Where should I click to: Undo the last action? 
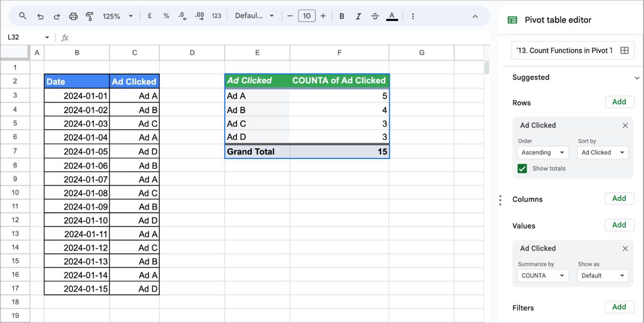pyautogui.click(x=40, y=16)
